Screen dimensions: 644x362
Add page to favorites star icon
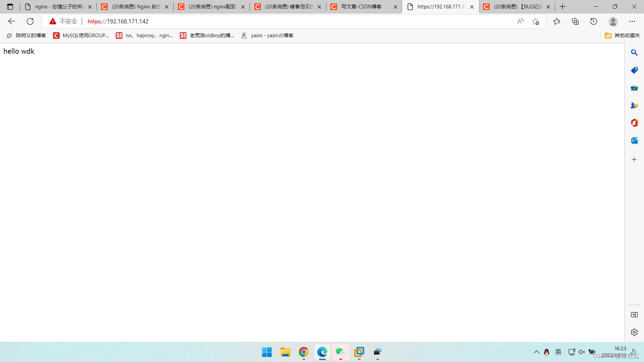click(536, 21)
